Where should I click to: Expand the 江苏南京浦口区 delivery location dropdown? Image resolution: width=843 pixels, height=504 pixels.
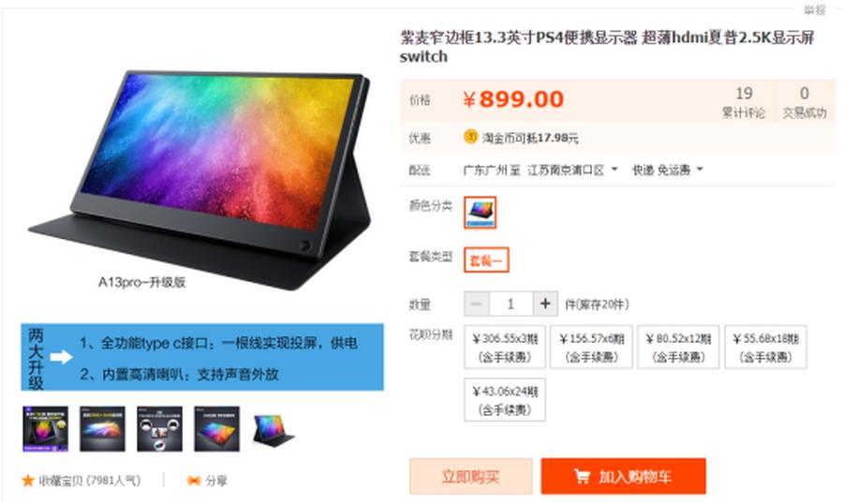click(x=572, y=170)
